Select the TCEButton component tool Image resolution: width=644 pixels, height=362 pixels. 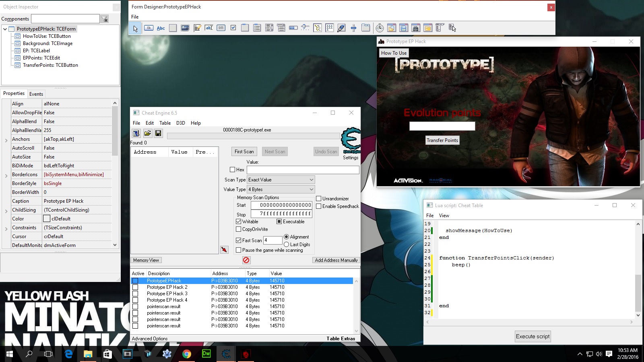[x=149, y=28]
